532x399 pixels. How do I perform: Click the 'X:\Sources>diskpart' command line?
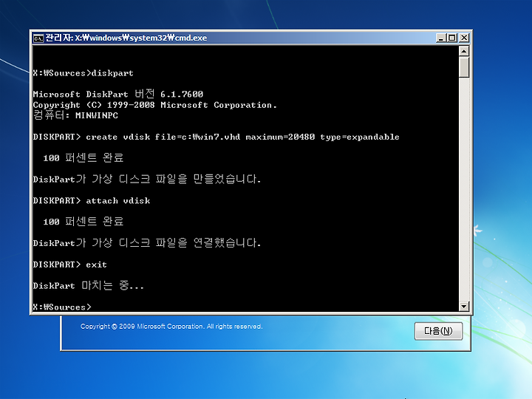point(83,73)
